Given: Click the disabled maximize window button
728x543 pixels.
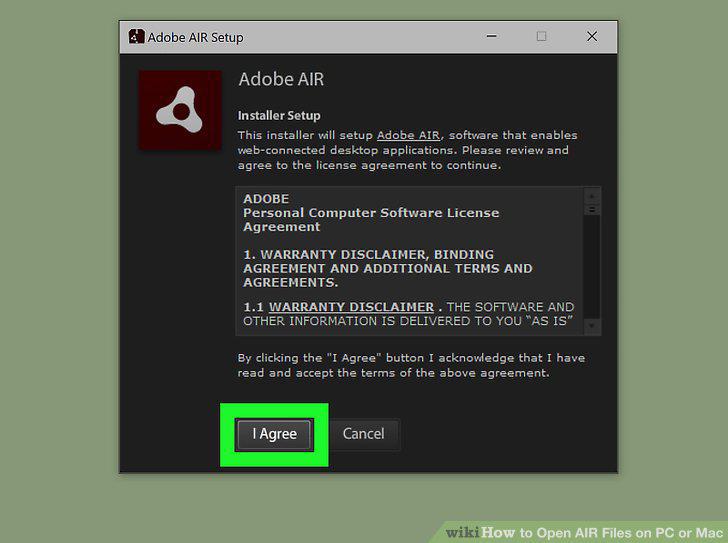Looking at the screenshot, I should pos(541,36).
